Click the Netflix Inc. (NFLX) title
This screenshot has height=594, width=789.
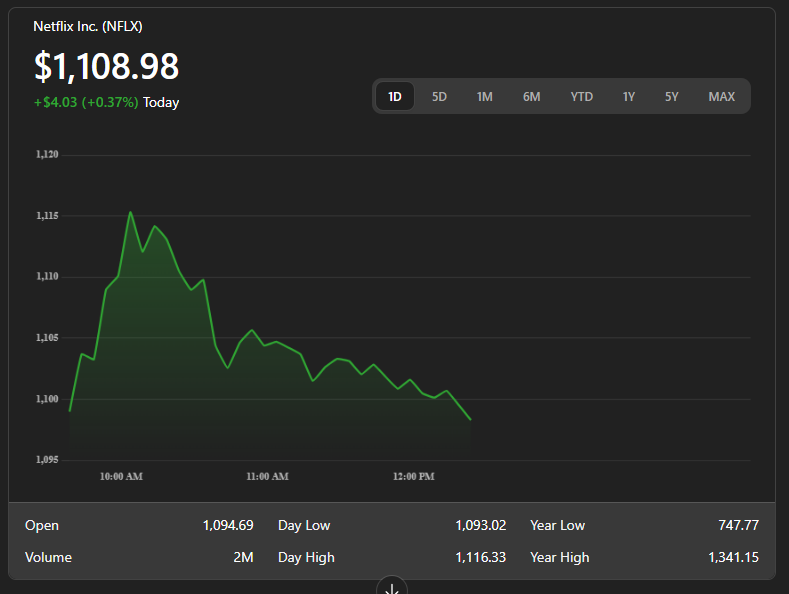(88, 26)
